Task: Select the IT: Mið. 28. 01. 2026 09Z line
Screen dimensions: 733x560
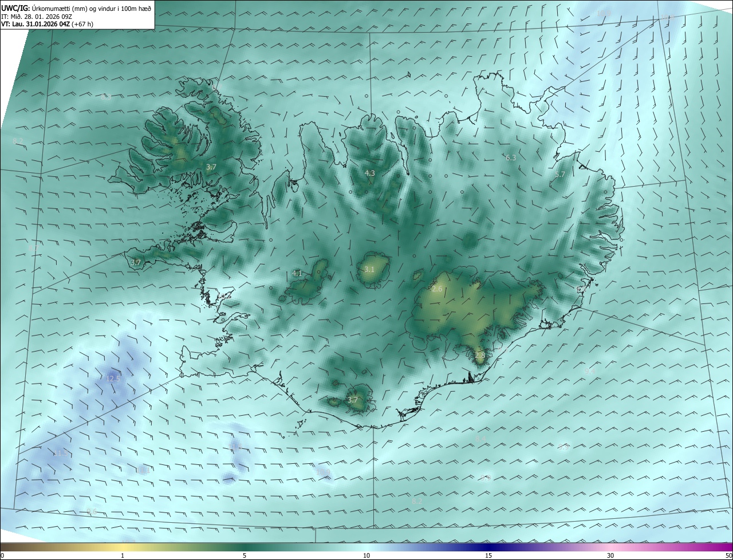Action: 37,17
